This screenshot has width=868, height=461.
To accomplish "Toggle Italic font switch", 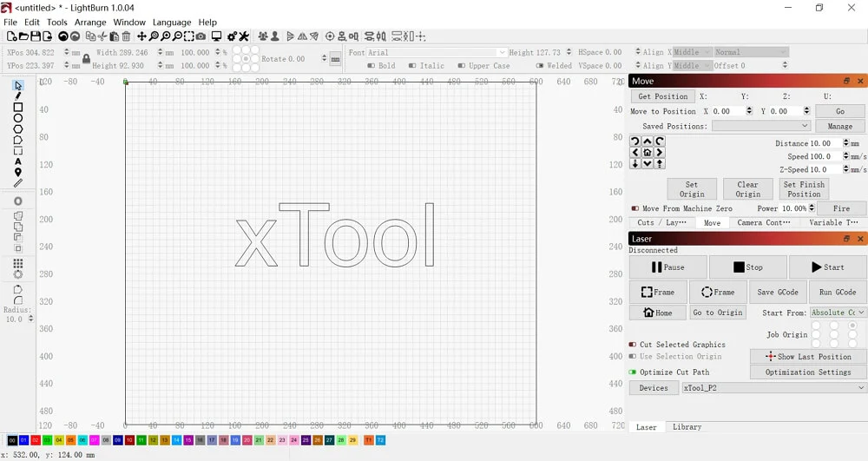I will 412,66.
